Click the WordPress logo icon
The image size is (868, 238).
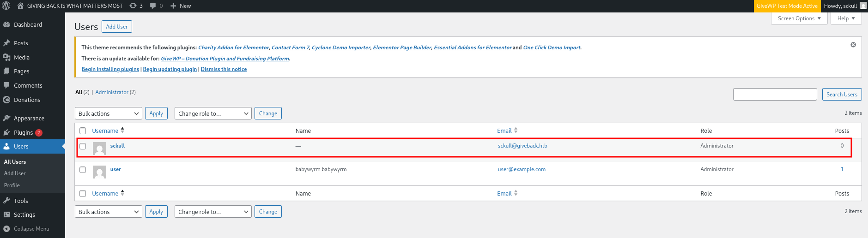pos(6,6)
